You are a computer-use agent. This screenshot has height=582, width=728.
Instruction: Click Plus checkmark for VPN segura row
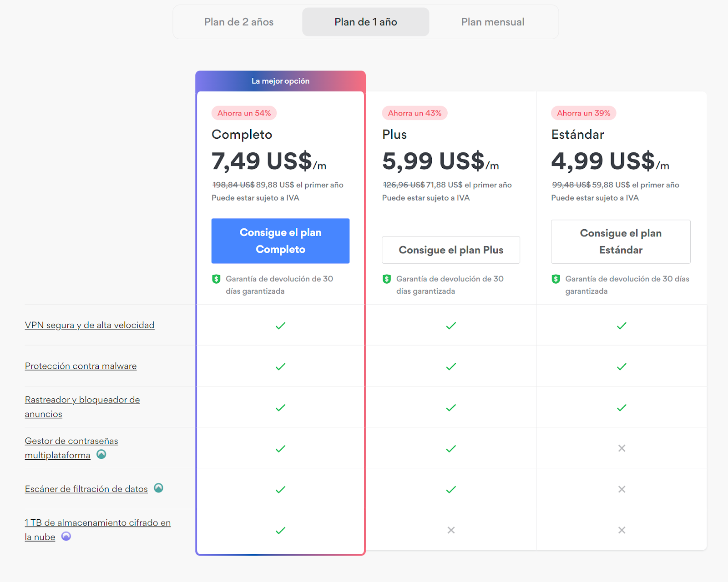[451, 326]
